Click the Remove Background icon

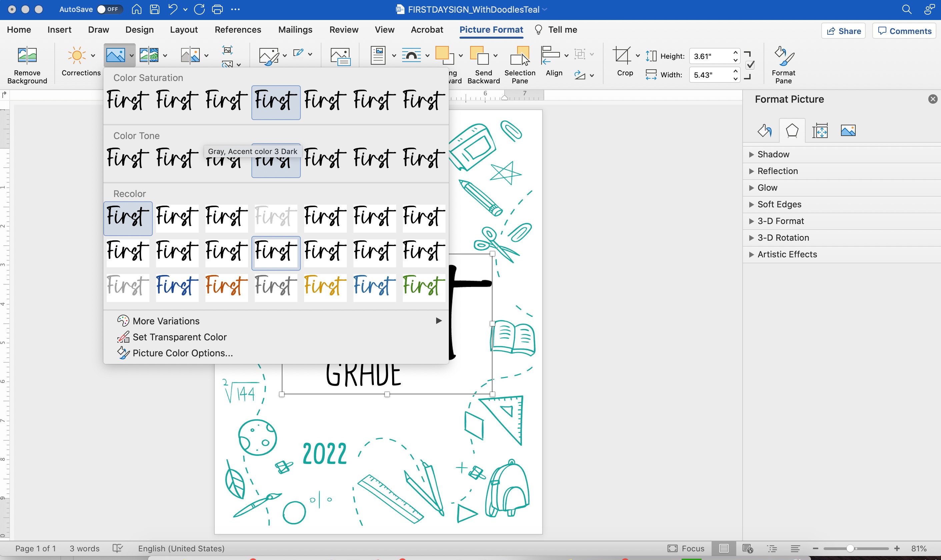click(x=27, y=55)
